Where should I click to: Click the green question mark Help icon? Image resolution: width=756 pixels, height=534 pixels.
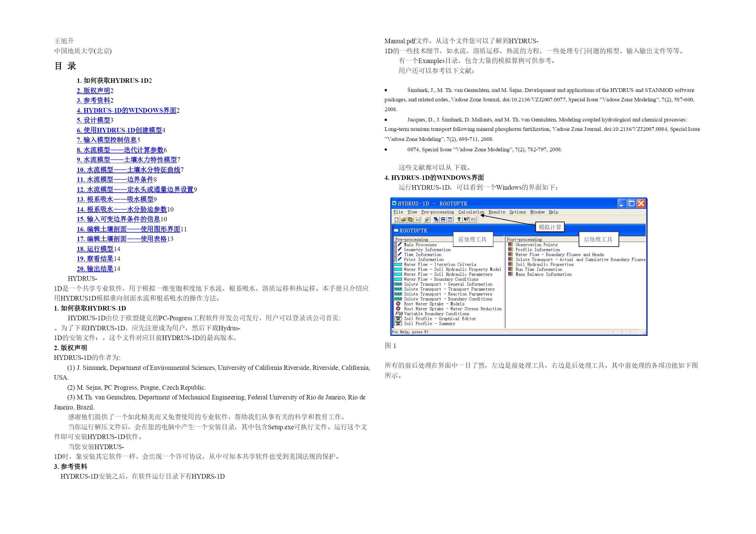(x=459, y=220)
